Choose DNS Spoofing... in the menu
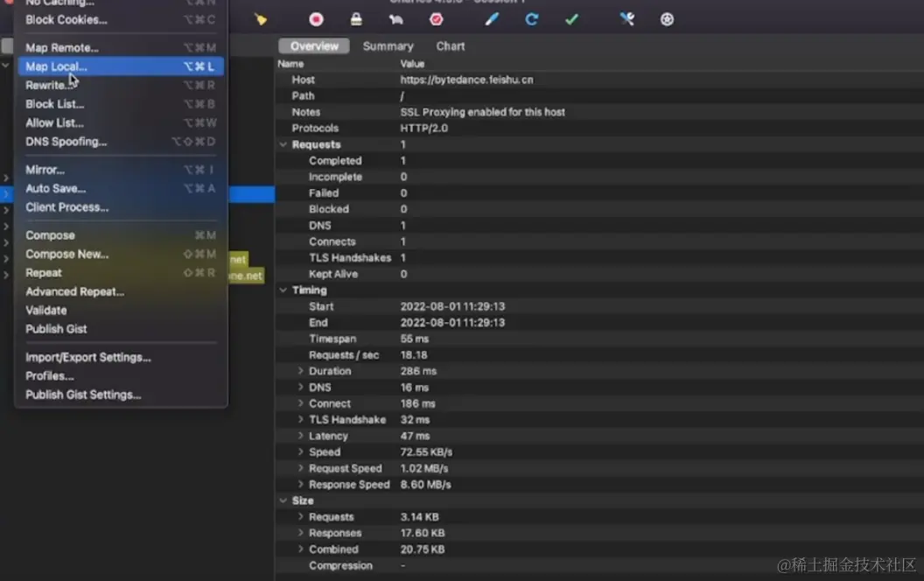The image size is (924, 581). [x=121, y=142]
